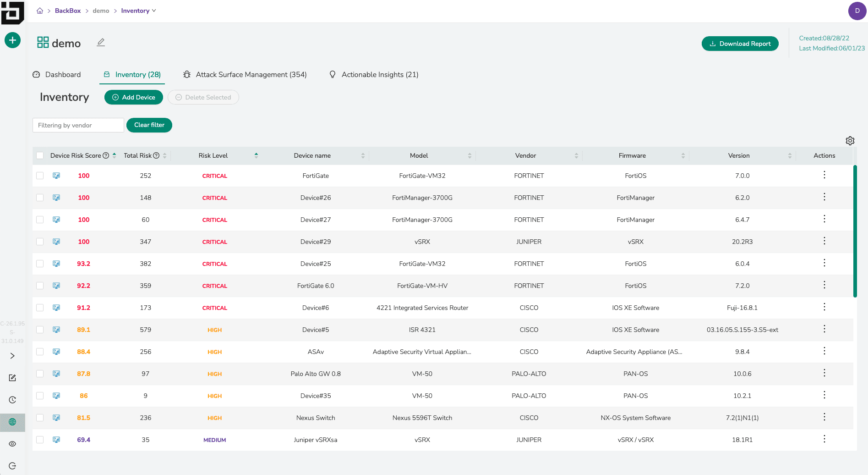Screen dimensions: 868x475
Task: Open the demo breadcrumb link
Action: pos(101,11)
